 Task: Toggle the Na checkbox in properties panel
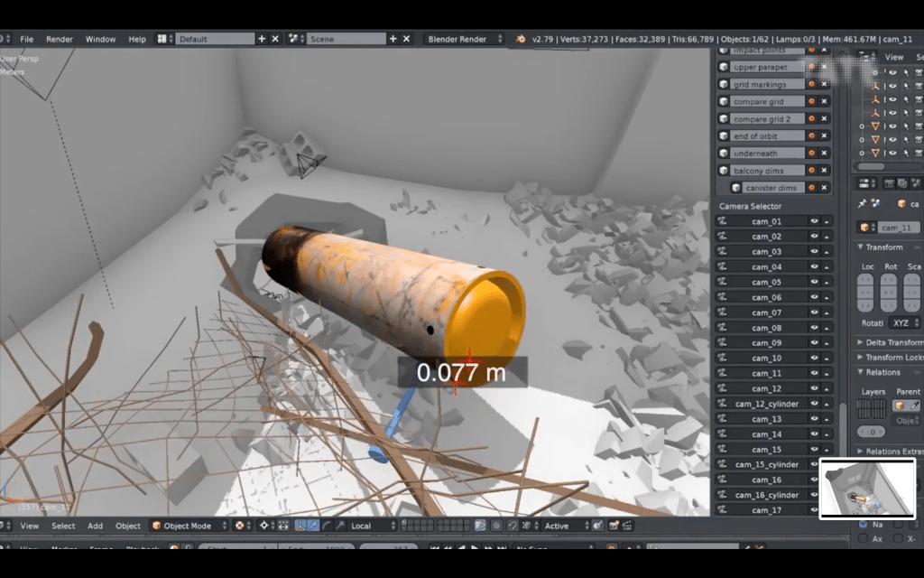point(863,524)
